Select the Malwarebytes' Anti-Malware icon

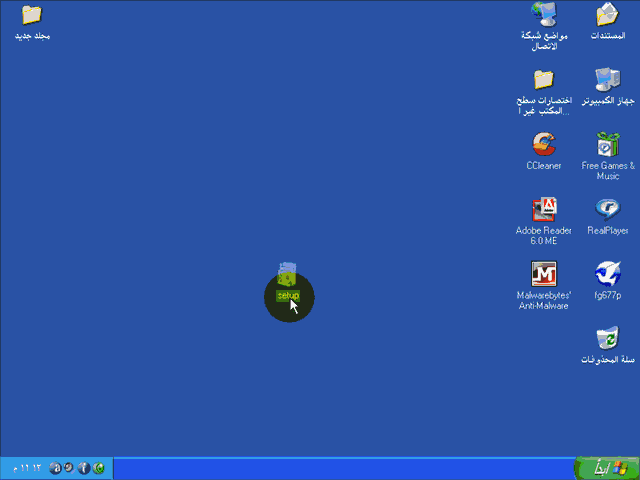(x=544, y=274)
